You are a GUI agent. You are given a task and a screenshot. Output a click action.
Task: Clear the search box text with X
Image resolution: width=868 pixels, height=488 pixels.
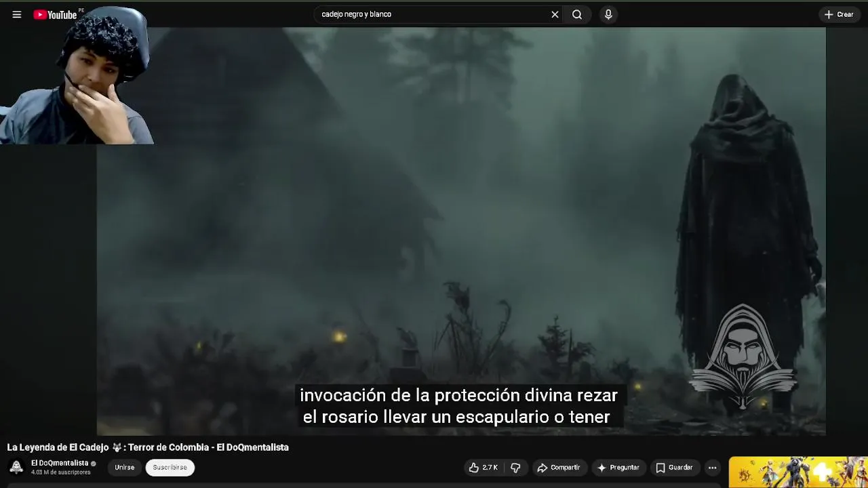pyautogui.click(x=555, y=14)
